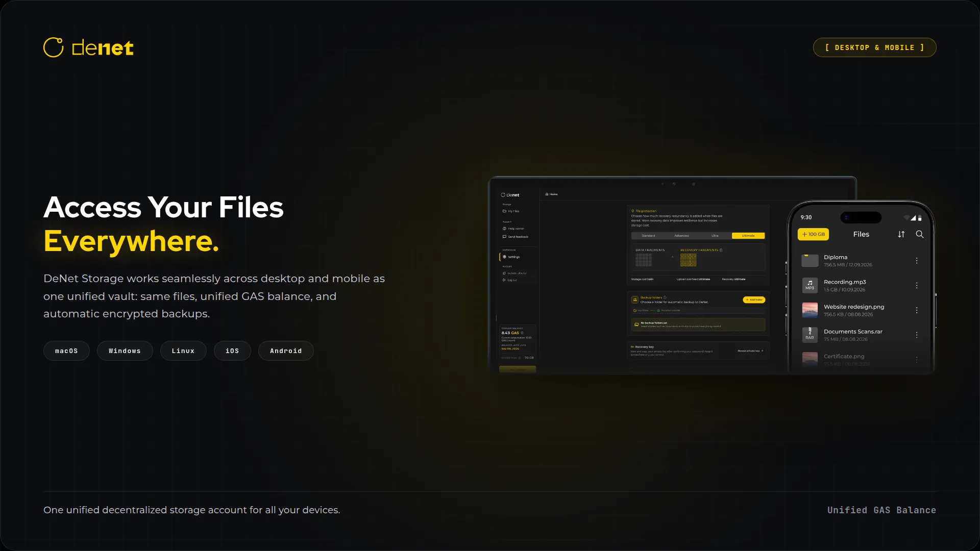980x551 pixels.
Task: Tap the search icon on phone
Action: coord(920,234)
